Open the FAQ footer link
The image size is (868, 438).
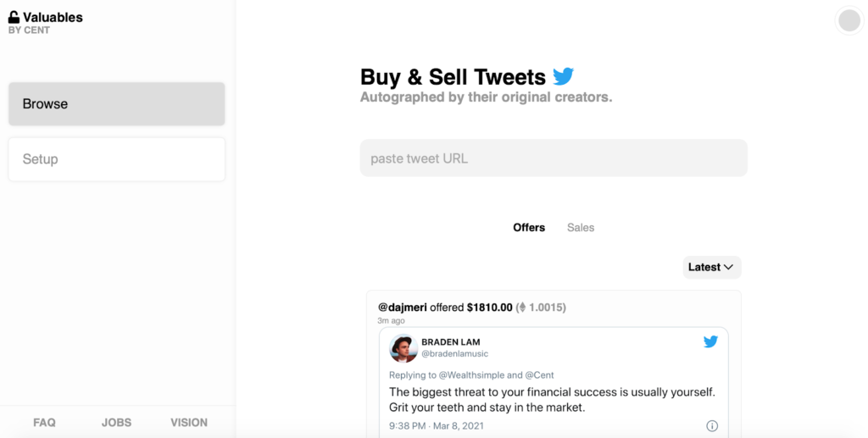[44, 422]
